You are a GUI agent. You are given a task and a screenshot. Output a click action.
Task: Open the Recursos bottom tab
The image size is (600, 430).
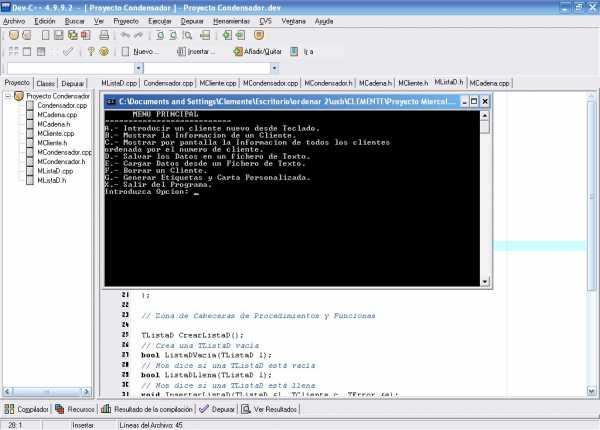75,409
